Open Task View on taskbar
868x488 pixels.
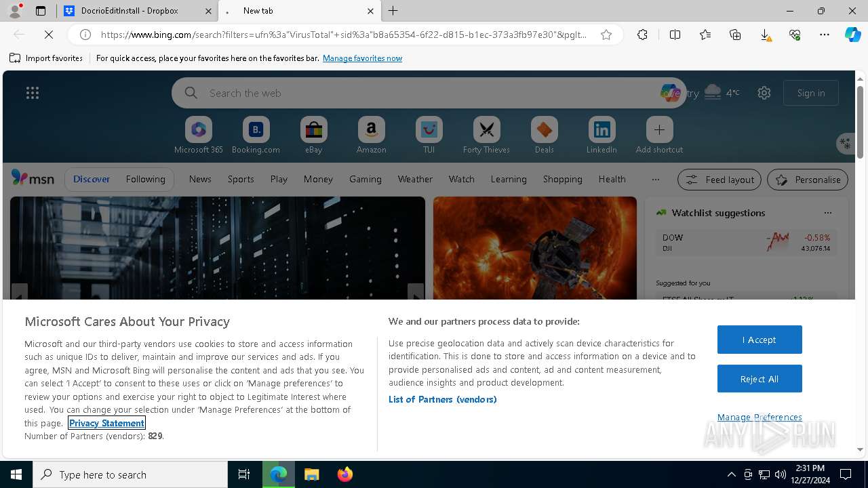click(244, 474)
